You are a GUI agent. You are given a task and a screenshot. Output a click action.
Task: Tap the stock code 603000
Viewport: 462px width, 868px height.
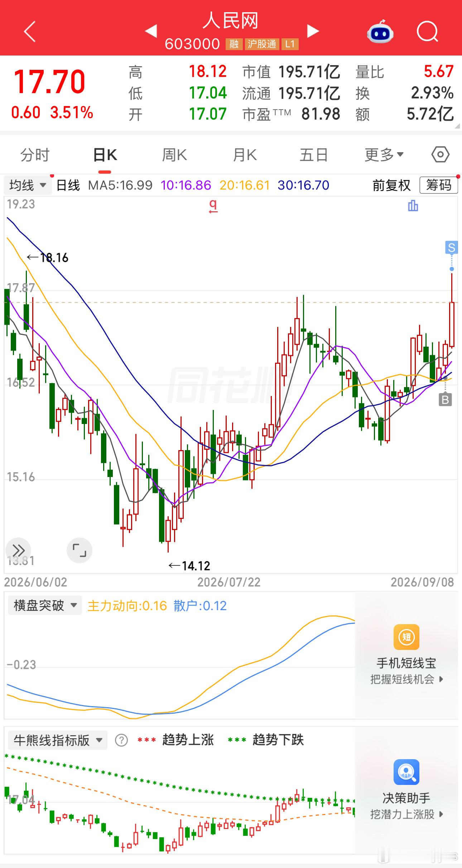pos(192,44)
